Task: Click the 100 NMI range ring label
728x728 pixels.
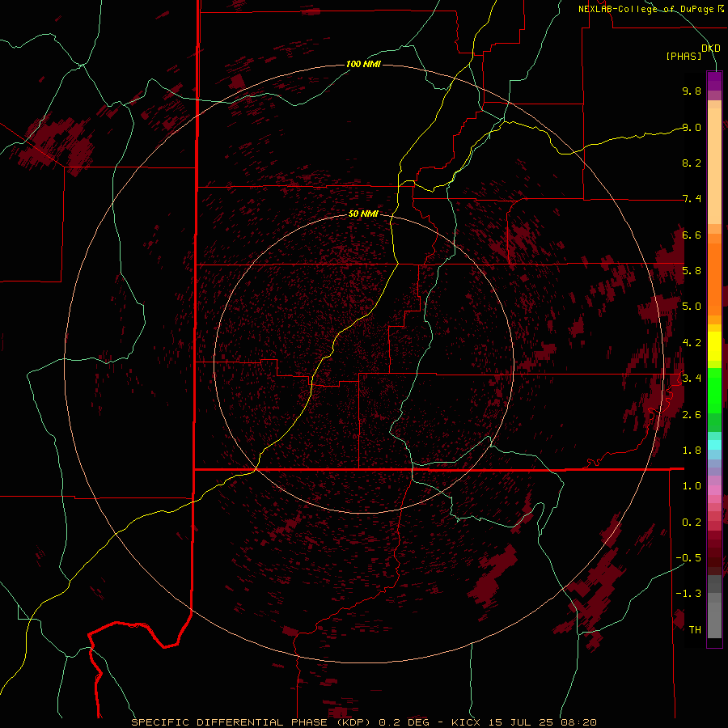Action: coord(363,64)
